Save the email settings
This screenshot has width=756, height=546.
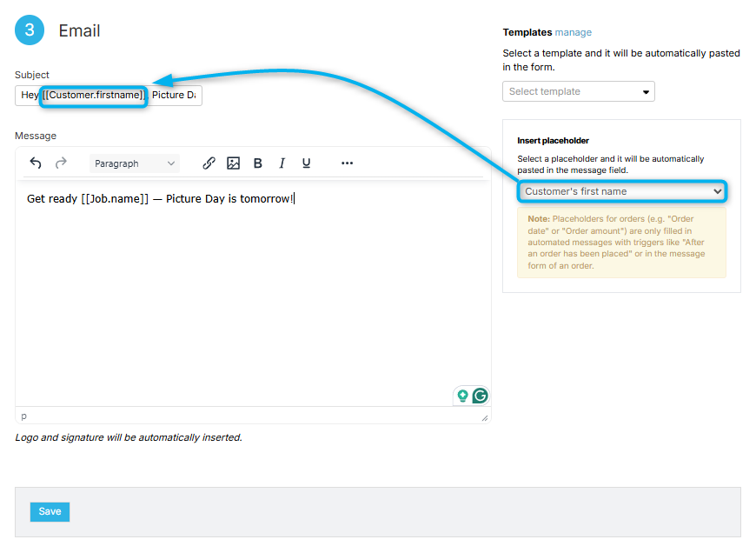pos(50,512)
